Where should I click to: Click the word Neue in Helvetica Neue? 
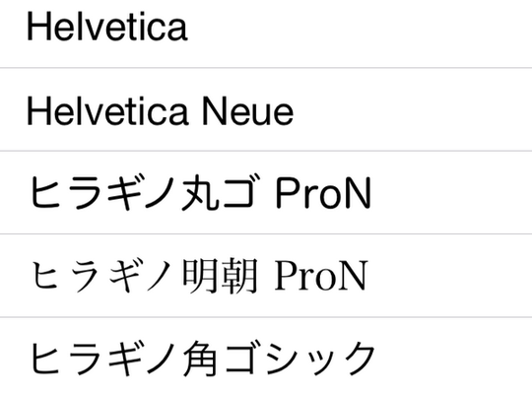(x=248, y=111)
